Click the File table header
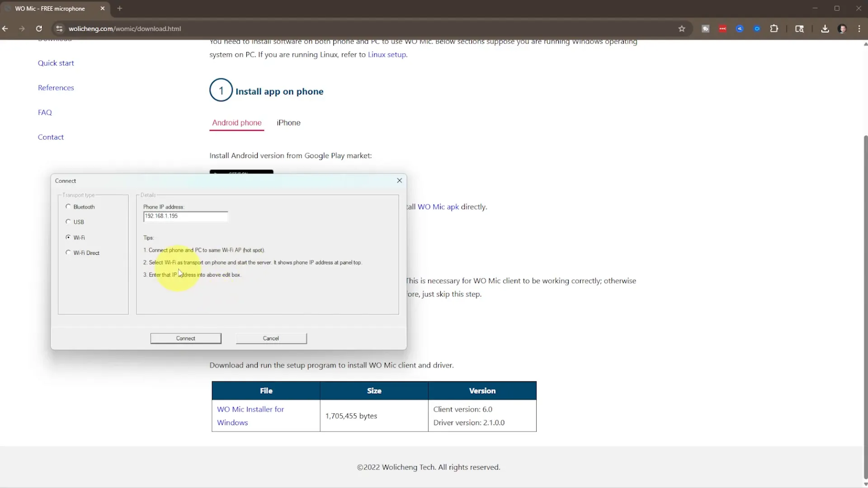 click(266, 390)
